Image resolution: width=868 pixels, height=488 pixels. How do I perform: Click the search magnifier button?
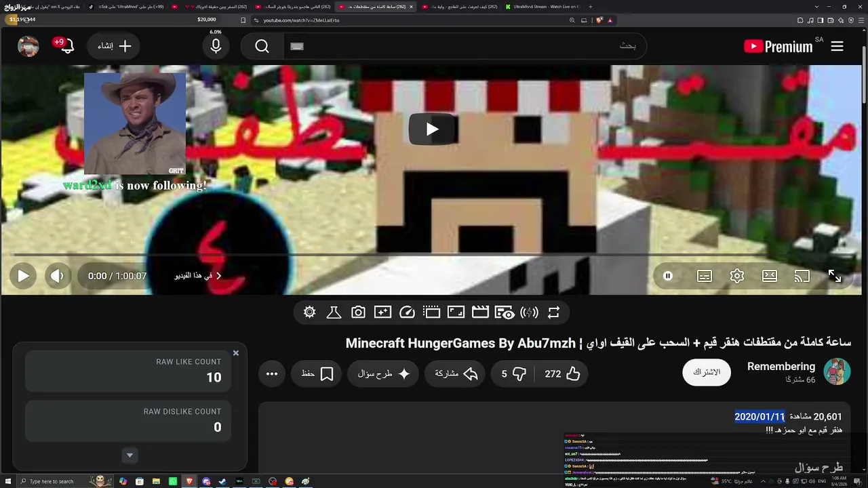click(262, 46)
